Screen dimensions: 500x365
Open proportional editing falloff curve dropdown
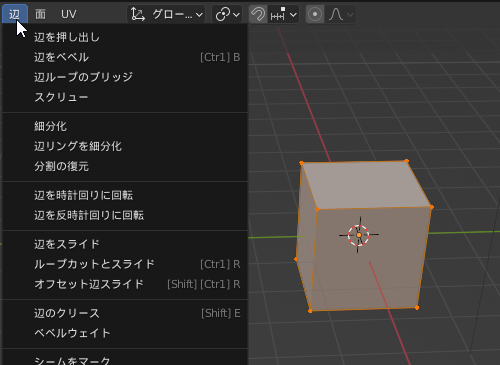coord(340,14)
